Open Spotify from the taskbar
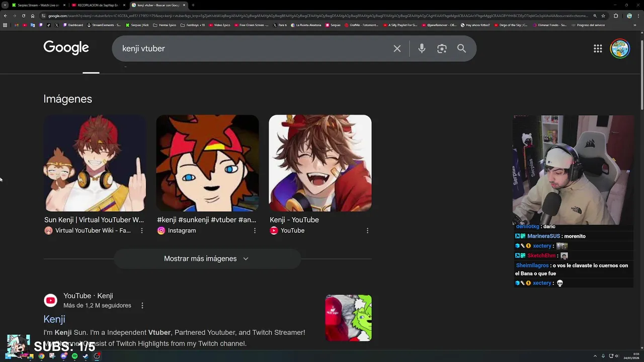 click(74, 356)
